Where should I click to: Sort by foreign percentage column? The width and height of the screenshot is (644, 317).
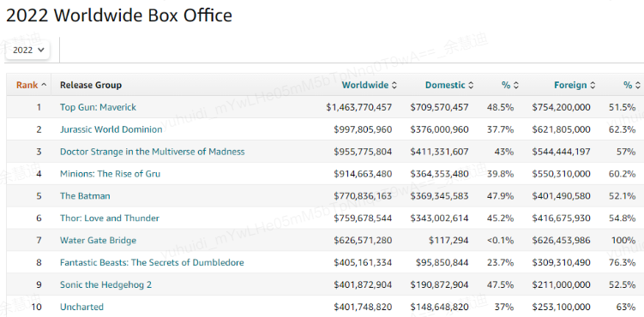pos(632,85)
